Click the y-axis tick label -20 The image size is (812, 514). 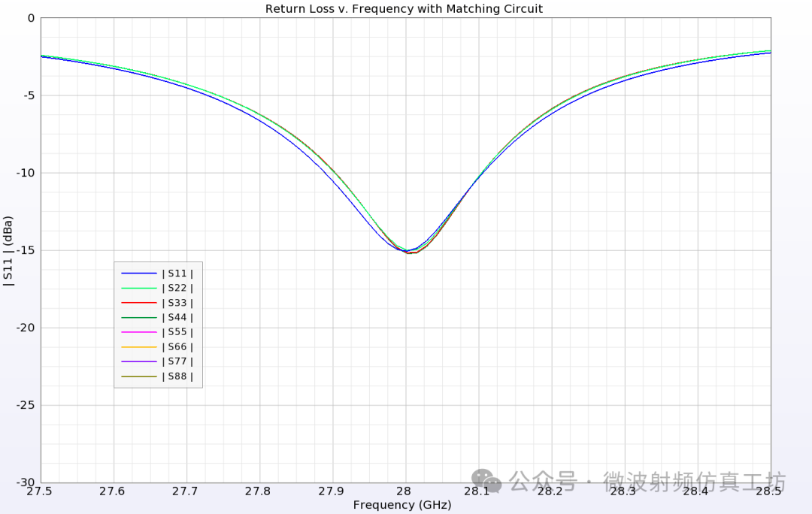coord(26,328)
